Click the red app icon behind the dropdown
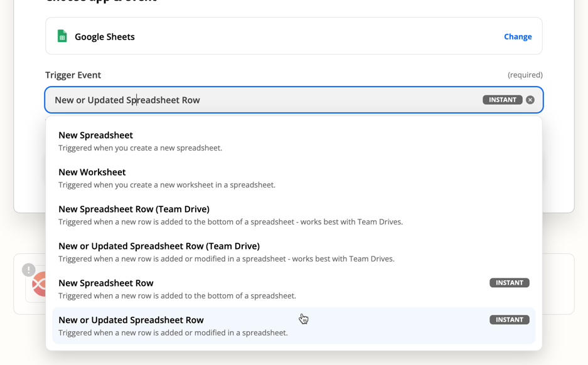This screenshot has width=588, height=365. coord(39,284)
